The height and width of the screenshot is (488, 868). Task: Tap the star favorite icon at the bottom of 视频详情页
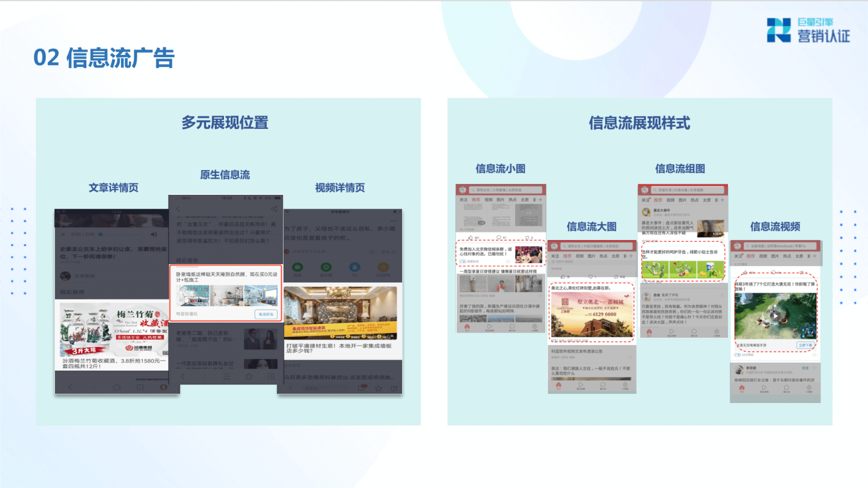coord(378,389)
